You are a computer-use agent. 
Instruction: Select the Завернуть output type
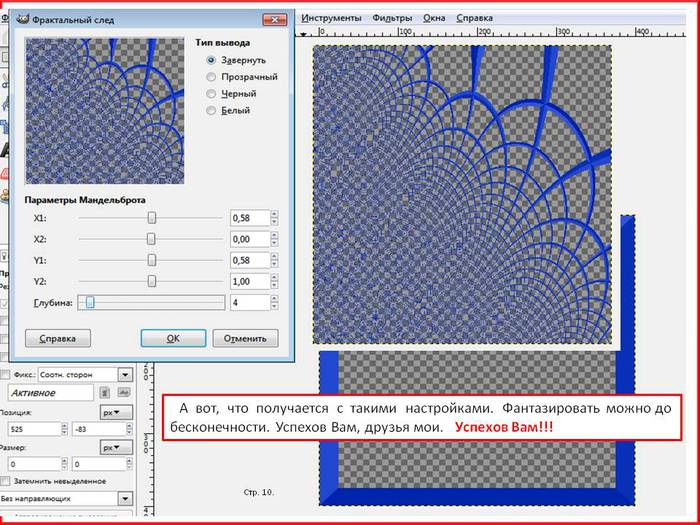tap(211, 60)
